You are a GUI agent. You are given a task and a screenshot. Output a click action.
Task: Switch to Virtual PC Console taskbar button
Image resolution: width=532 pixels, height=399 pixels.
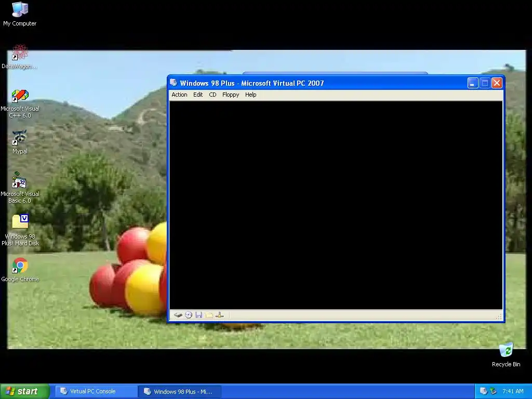(96, 391)
